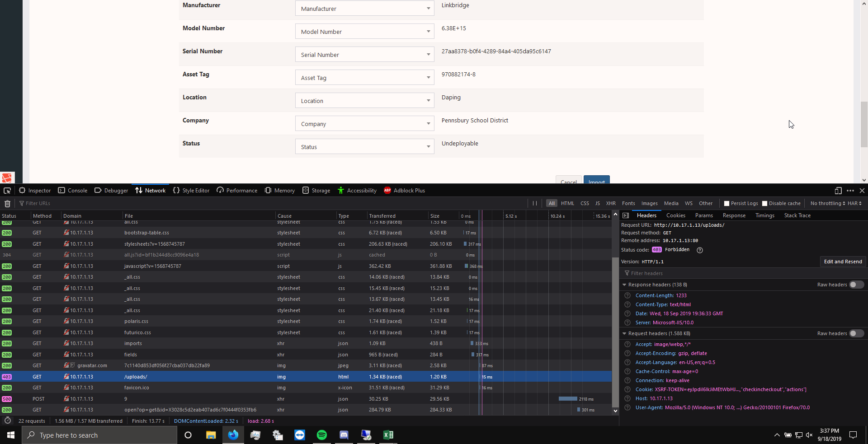Collapse the Request headers section
The width and height of the screenshot is (868, 444).
pos(624,333)
